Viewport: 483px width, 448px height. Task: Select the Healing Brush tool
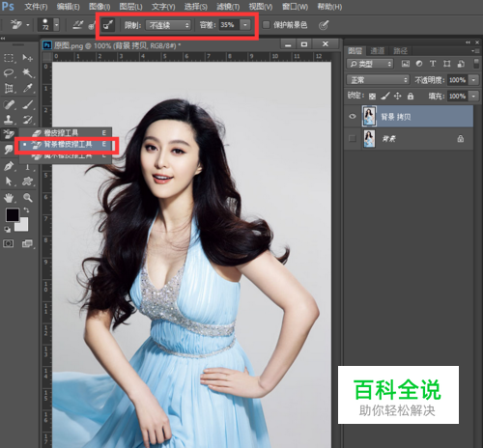(9, 104)
